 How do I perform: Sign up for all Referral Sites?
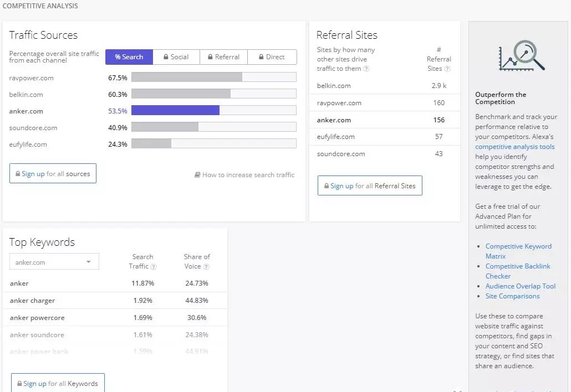pos(370,186)
